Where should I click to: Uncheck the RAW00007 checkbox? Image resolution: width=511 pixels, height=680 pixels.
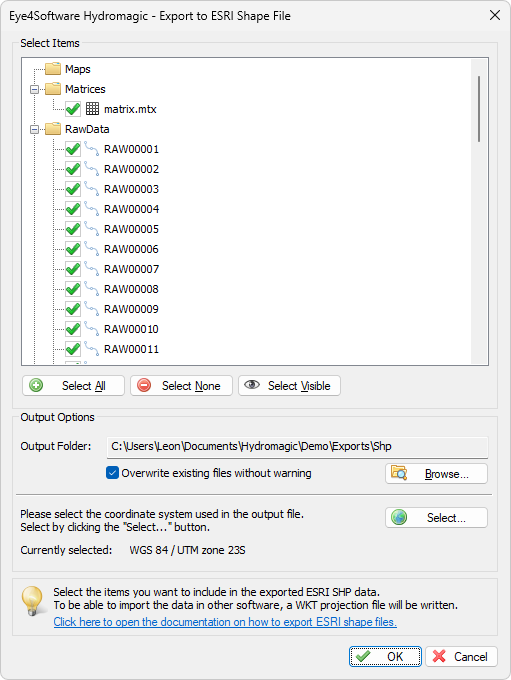pos(73,269)
